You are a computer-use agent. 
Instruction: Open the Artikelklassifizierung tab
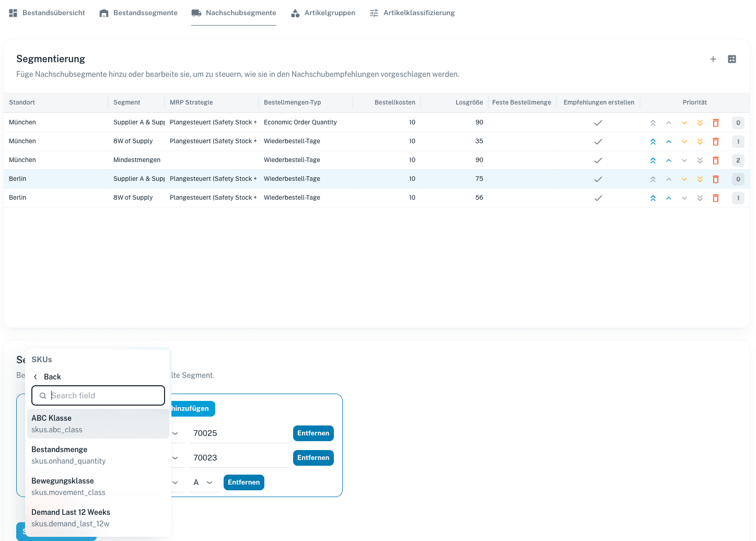412,13
